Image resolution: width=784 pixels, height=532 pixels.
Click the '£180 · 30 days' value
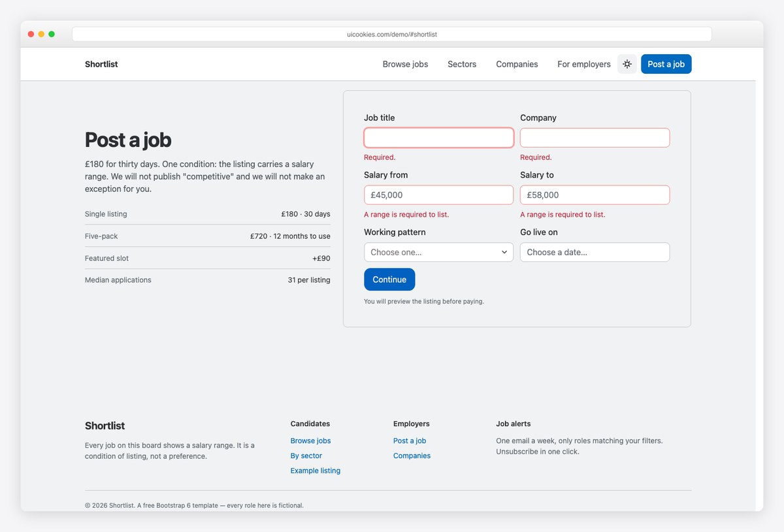click(306, 214)
